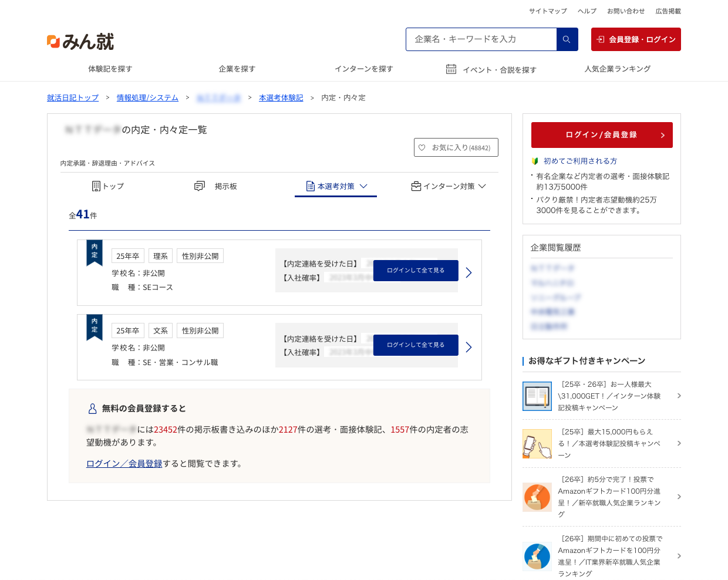Open the お問い合わせ link
The width and height of the screenshot is (728, 580).
coord(626,11)
